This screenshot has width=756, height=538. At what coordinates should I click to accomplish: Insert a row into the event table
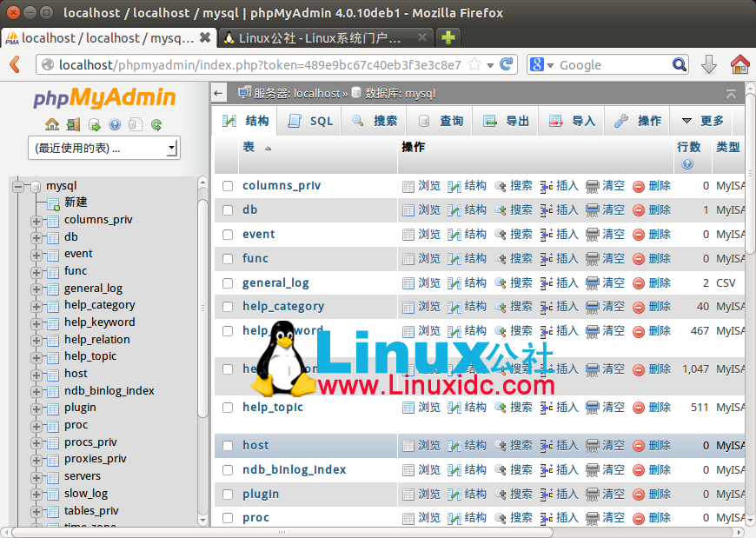point(565,234)
